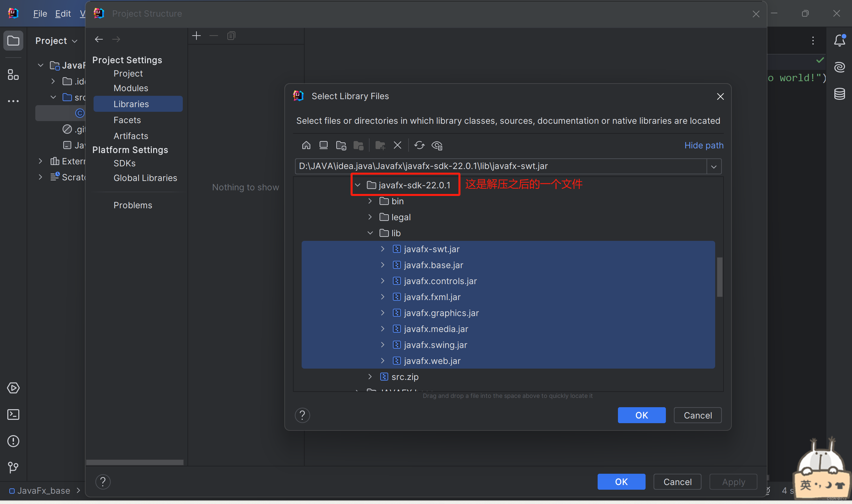Open the path history dropdown arrow
The height and width of the screenshot is (504, 852).
click(x=713, y=166)
